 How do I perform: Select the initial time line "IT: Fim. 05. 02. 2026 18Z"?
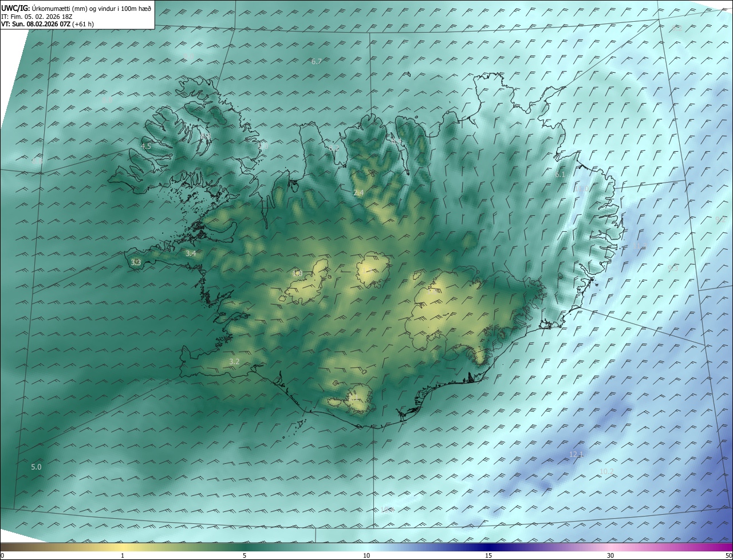(x=36, y=16)
